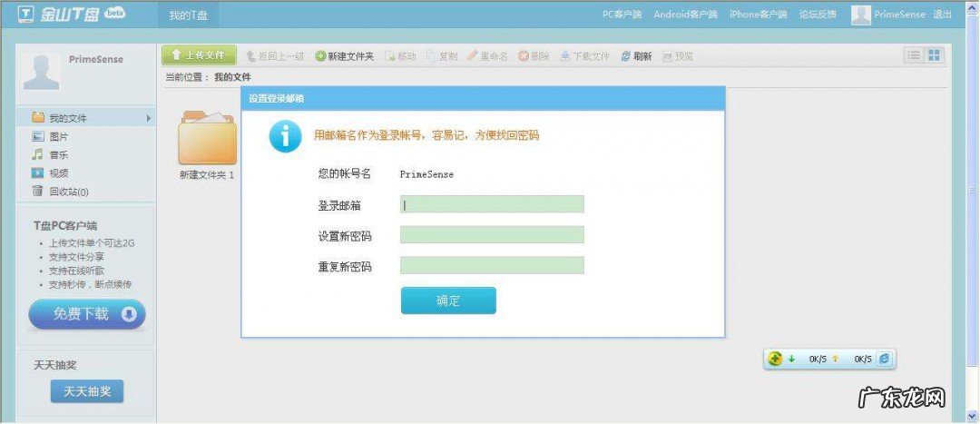The height and width of the screenshot is (424, 980).
Task: Click the PrimeSense account name in the dialog
Action: click(426, 174)
